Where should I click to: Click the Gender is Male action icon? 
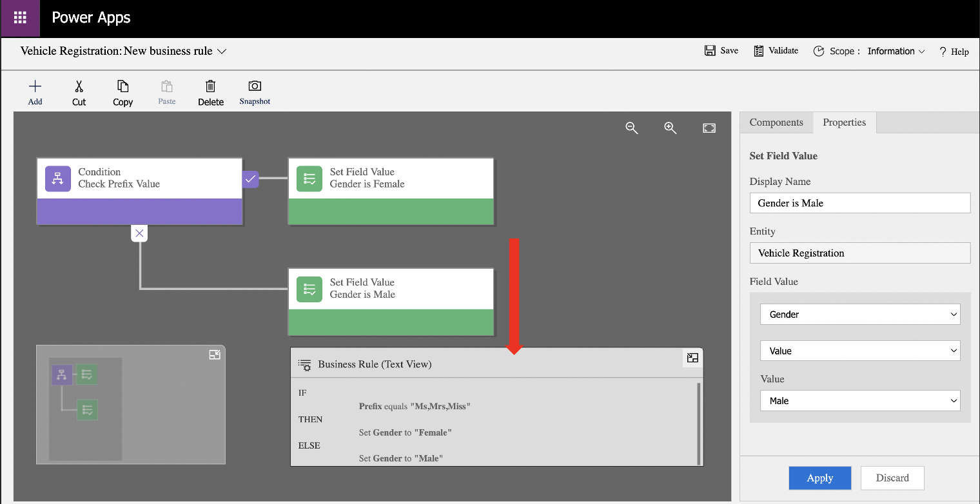(309, 289)
